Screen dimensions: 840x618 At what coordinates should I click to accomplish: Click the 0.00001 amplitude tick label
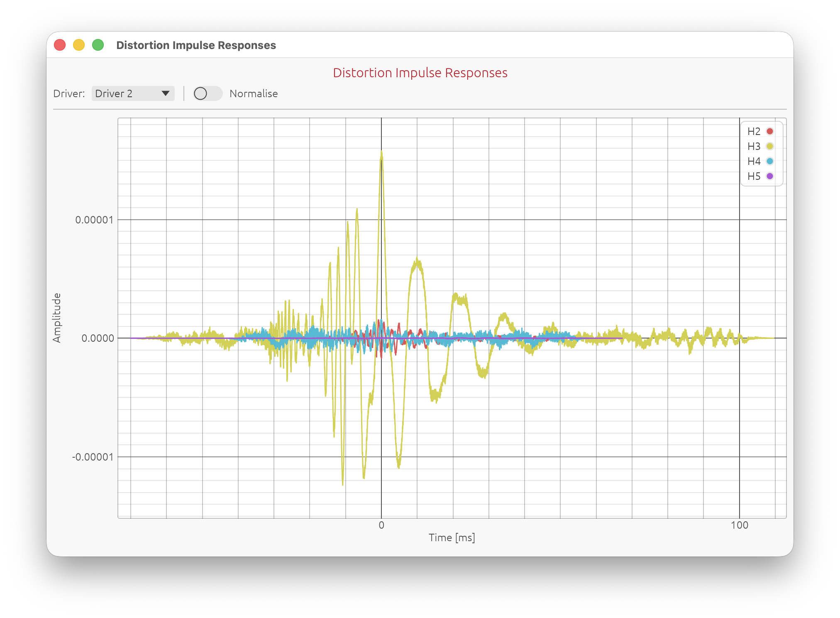pyautogui.click(x=94, y=220)
